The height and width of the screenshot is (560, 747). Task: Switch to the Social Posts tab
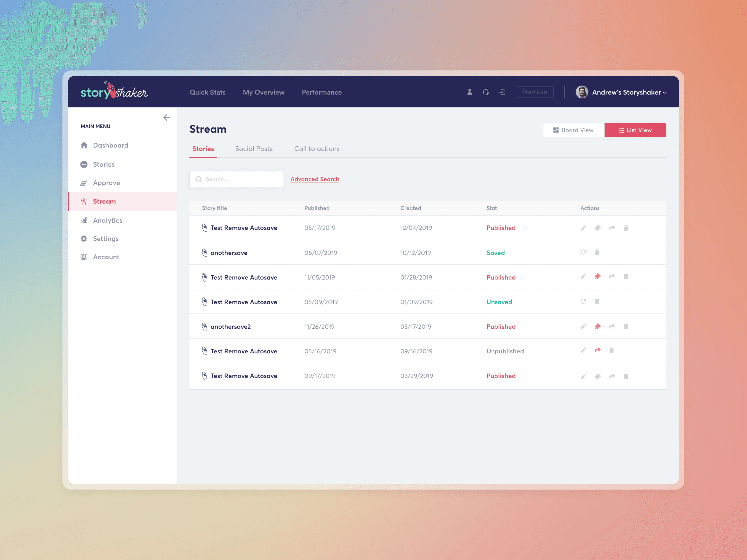point(254,149)
